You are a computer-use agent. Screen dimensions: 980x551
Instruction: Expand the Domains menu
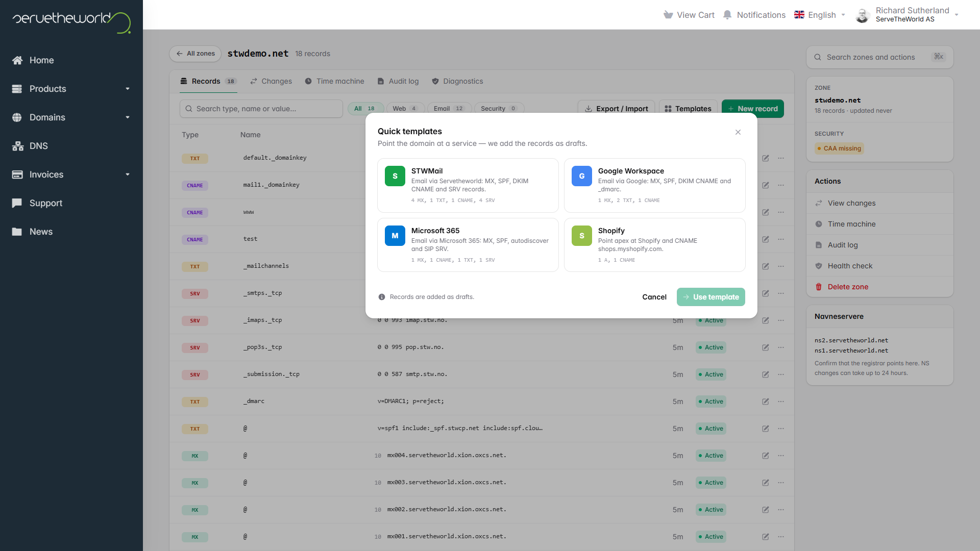pyautogui.click(x=71, y=117)
